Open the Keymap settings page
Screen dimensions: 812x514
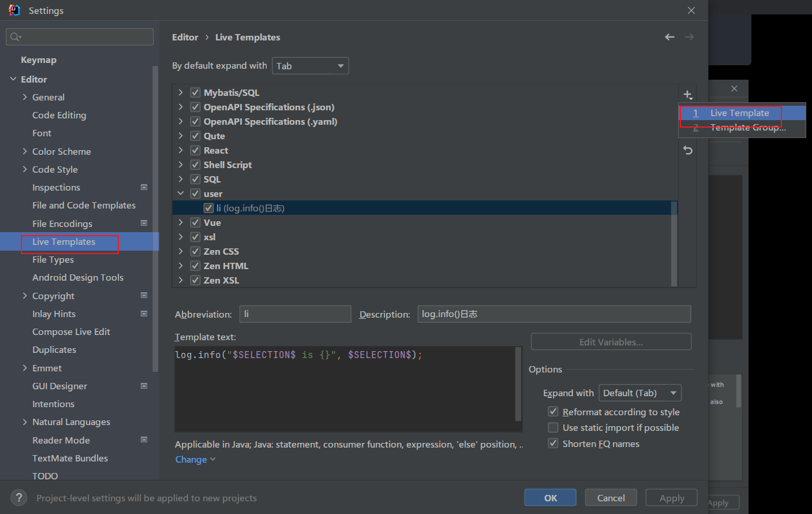click(39, 60)
